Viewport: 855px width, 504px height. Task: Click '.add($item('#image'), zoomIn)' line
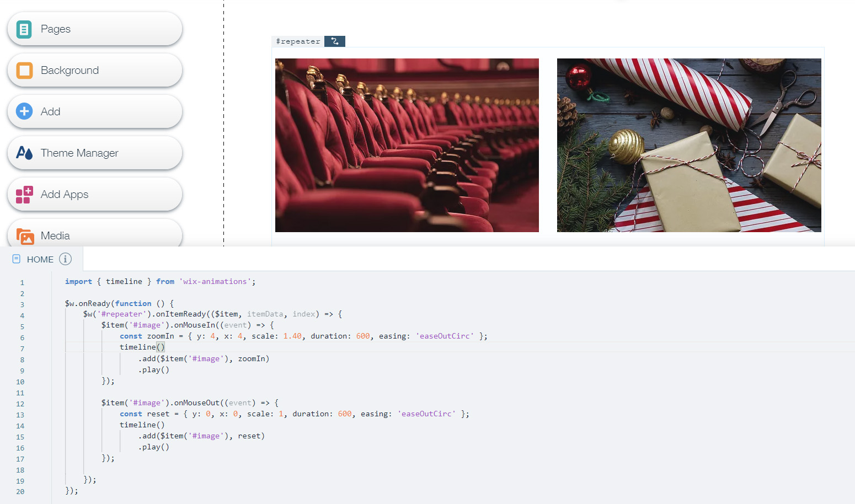click(204, 358)
